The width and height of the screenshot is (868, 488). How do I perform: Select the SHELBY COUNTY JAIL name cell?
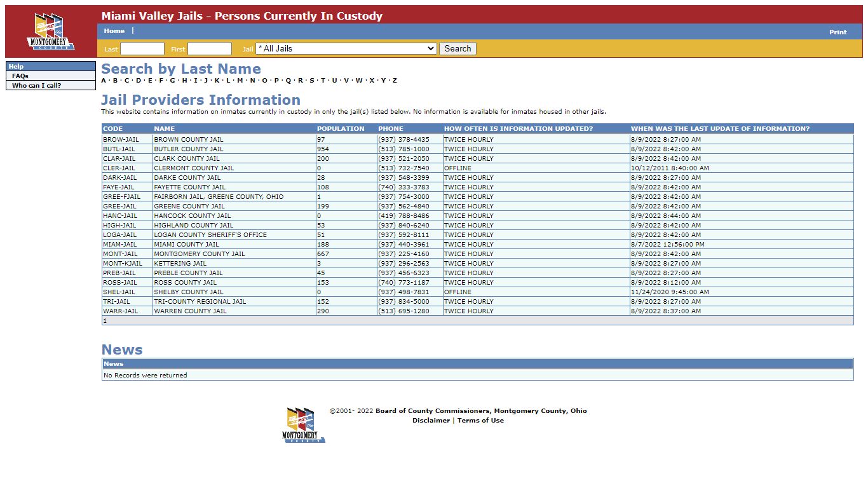click(x=234, y=292)
